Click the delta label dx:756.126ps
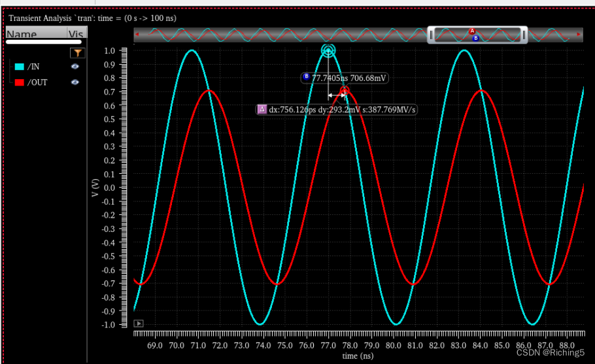The width and height of the screenshot is (595, 364). point(336,110)
